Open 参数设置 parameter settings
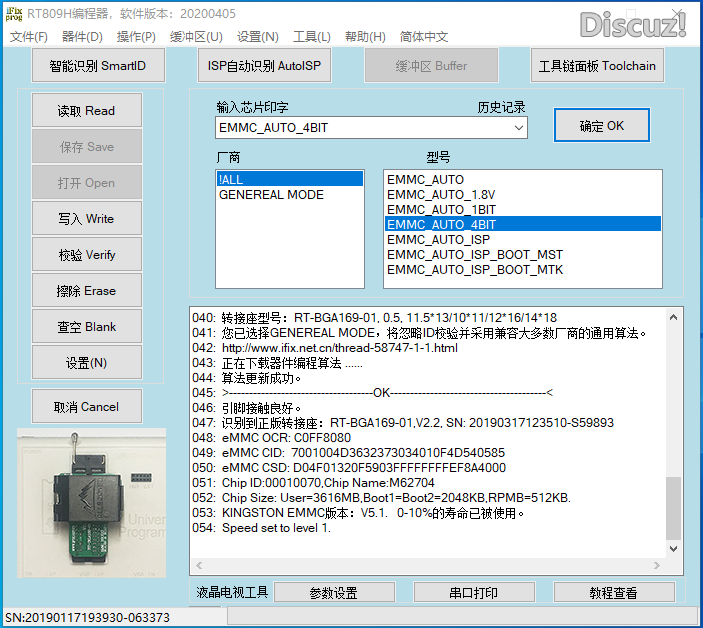The image size is (703, 628). (x=333, y=593)
